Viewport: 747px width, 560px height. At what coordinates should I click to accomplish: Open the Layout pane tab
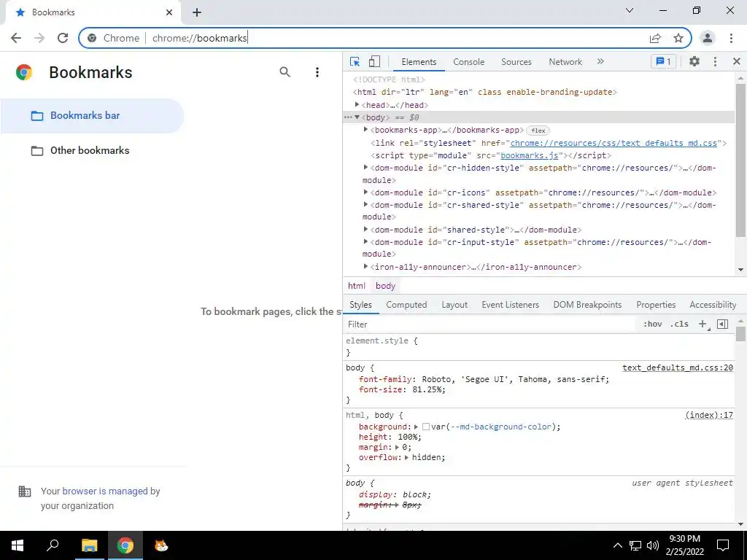[x=454, y=305]
